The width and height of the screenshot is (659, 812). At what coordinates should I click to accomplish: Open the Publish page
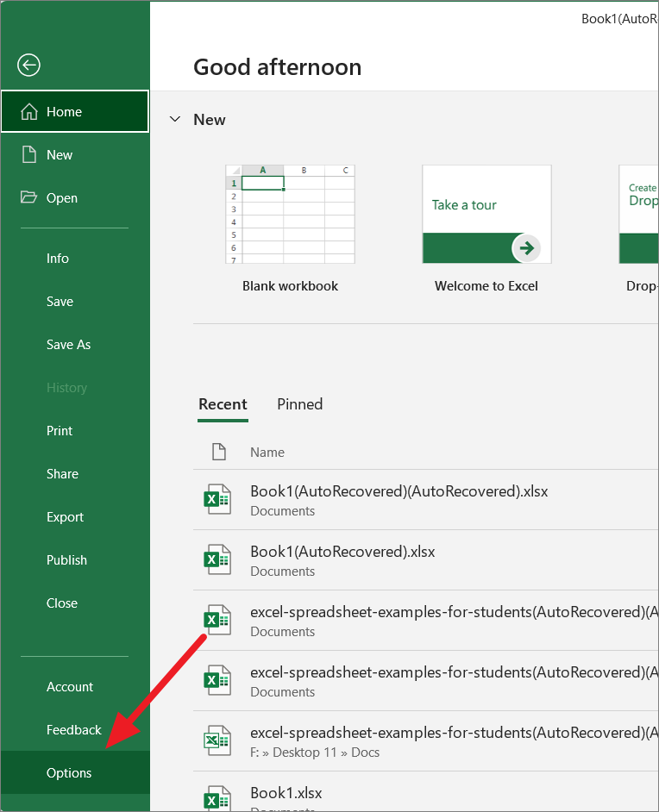75,559
